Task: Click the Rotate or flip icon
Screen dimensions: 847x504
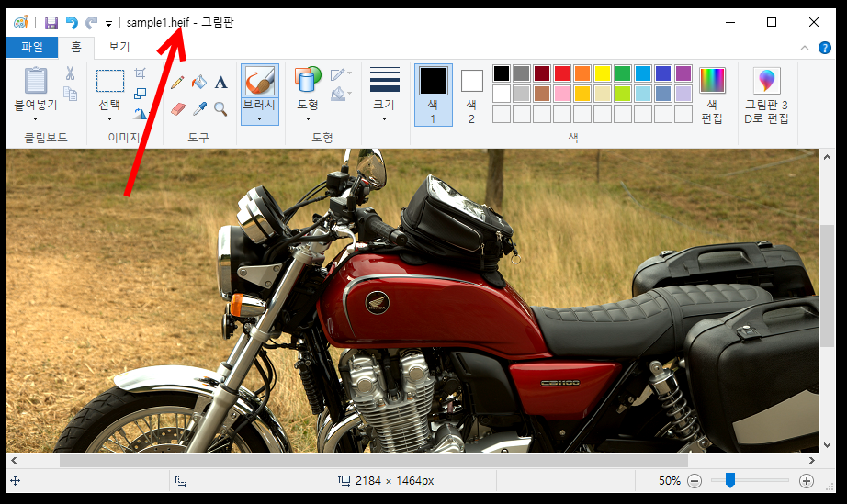Action: 140,113
